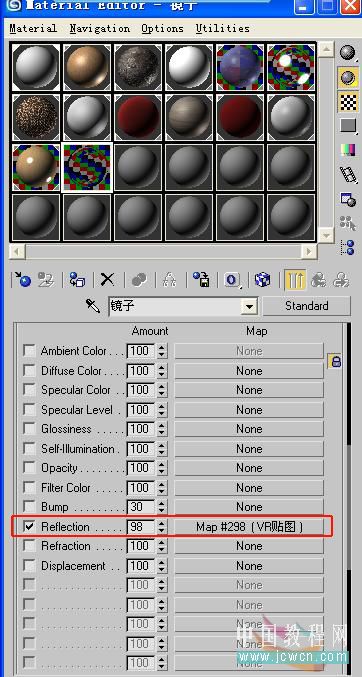Click the Standard material type button
This screenshot has height=677, width=362.
point(307,306)
